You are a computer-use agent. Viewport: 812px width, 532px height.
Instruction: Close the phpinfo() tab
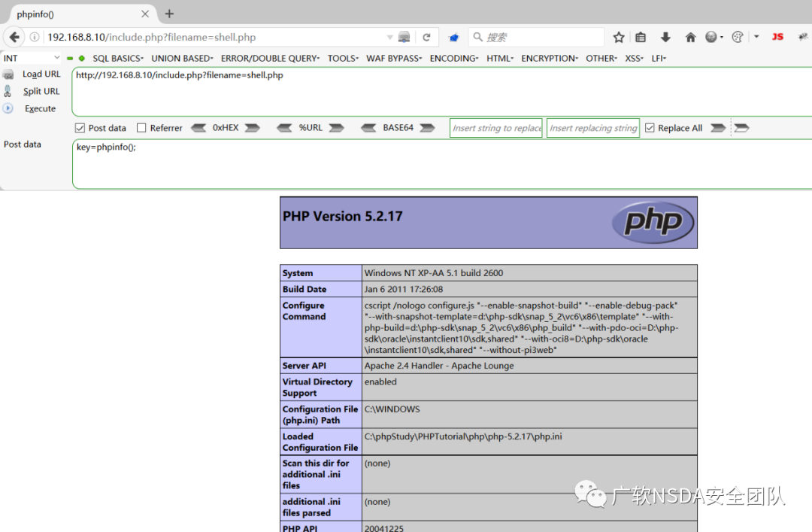[145, 14]
